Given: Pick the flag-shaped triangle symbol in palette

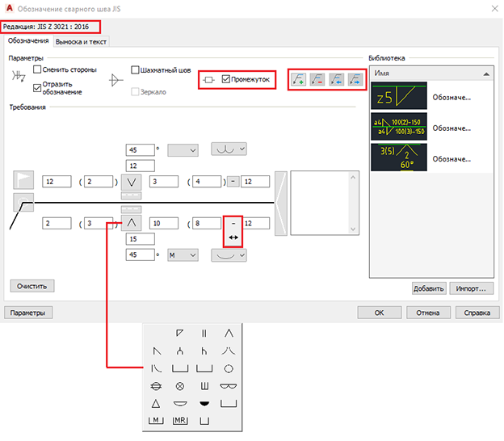Looking at the screenshot, I should click(x=179, y=333).
